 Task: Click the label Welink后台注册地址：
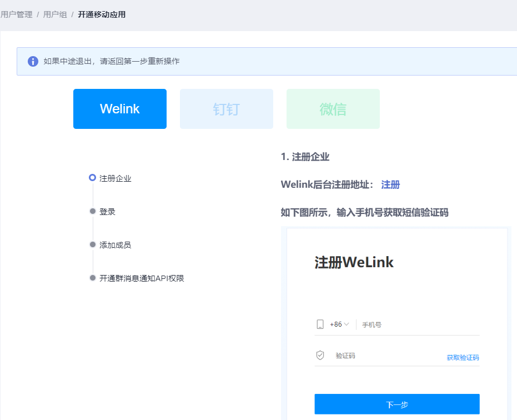pyautogui.click(x=328, y=184)
